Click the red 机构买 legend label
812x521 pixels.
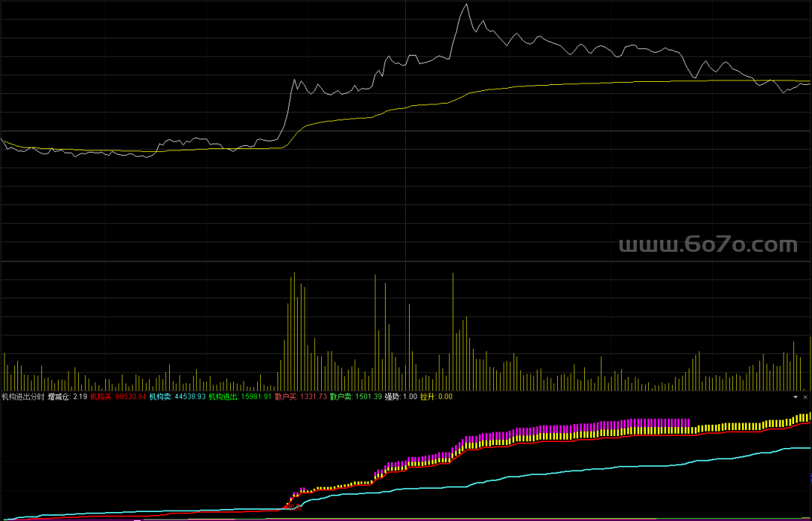click(x=118, y=396)
